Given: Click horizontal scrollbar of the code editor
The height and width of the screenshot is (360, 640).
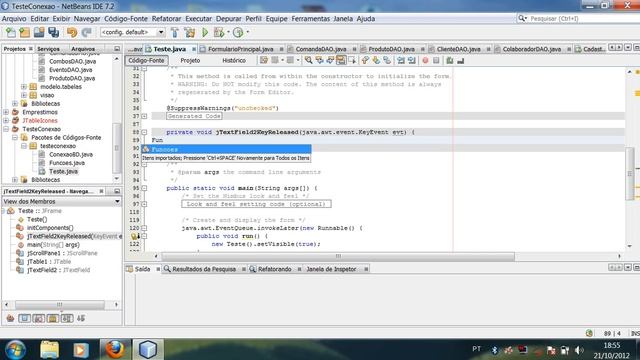Looking at the screenshot, I should [x=338, y=256].
